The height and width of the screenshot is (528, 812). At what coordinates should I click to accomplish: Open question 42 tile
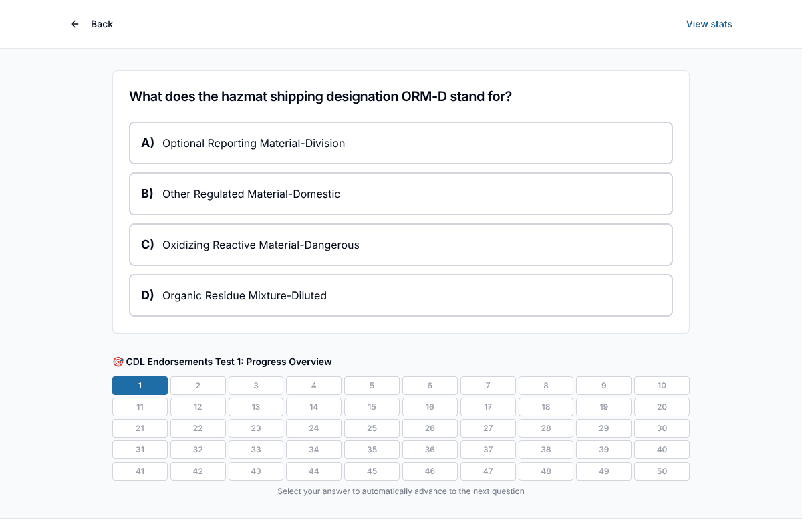coord(198,471)
